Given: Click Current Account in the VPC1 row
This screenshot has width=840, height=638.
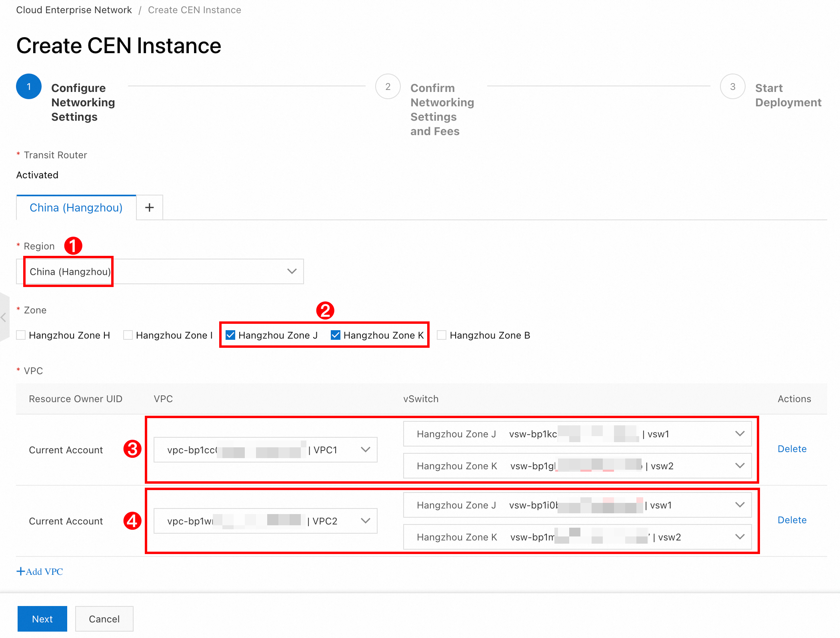Looking at the screenshot, I should pos(66,450).
